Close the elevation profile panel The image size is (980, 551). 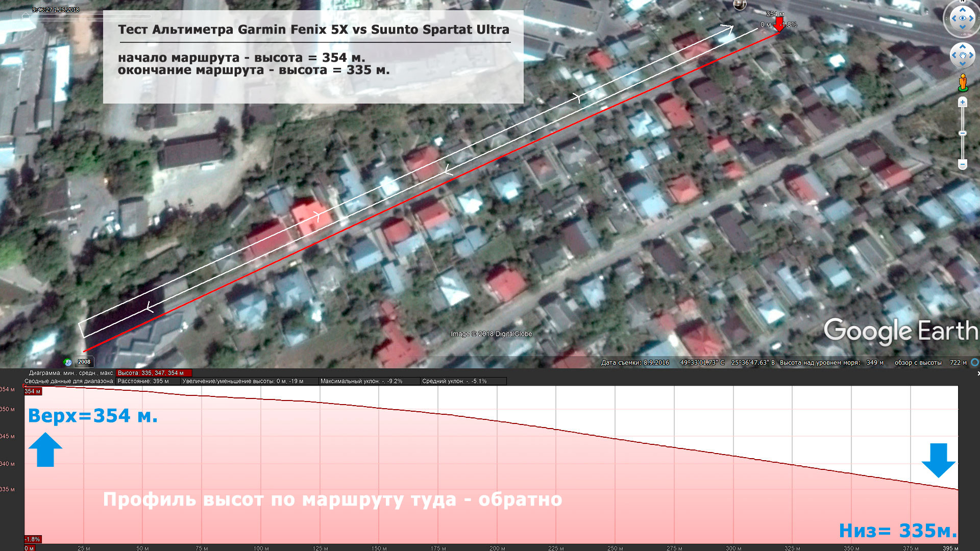977,373
